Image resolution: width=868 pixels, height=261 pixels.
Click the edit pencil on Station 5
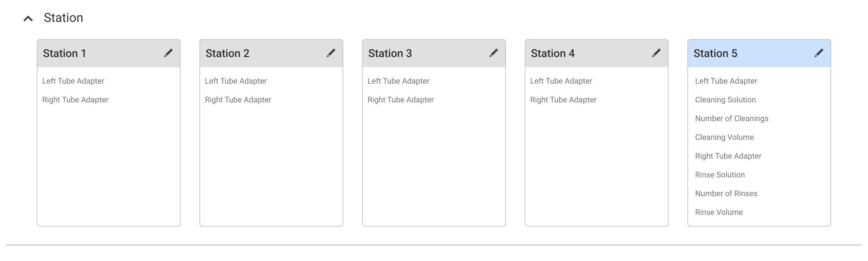[x=818, y=52]
